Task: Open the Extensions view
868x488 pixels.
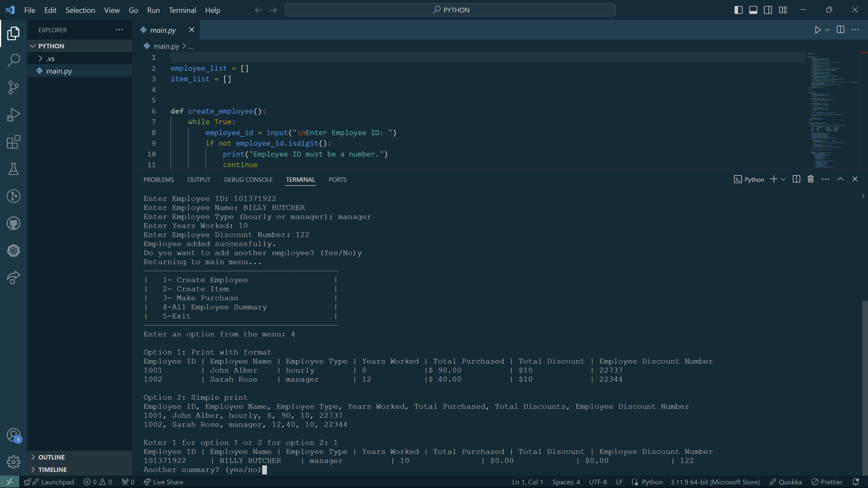Action: pos(14,142)
